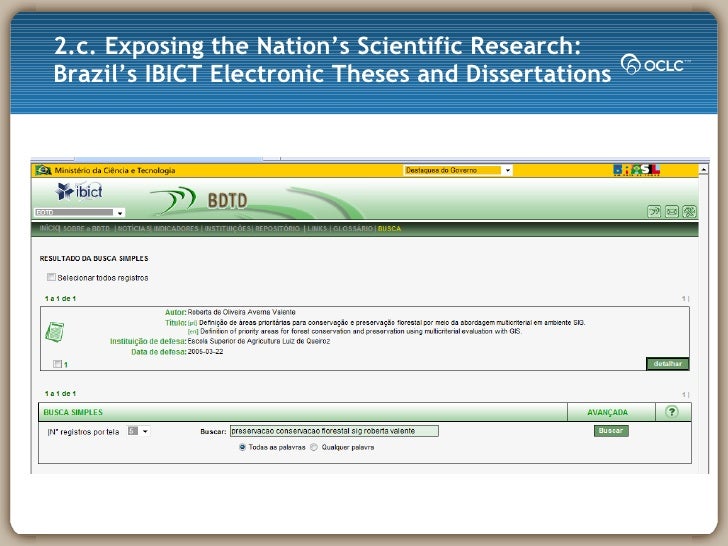728x546 pixels.
Task: Open the BDTD dropdown under ibict logo
Action: point(80,212)
